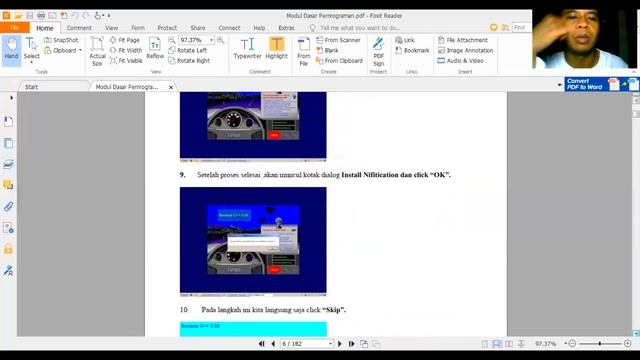Image resolution: width=640 pixels, height=360 pixels.
Task: Toggle single page view mode
Action: [484, 344]
